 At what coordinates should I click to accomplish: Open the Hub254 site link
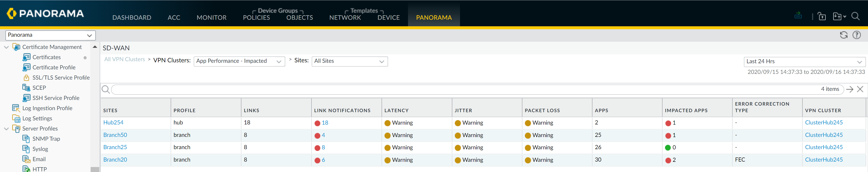pyautogui.click(x=113, y=123)
